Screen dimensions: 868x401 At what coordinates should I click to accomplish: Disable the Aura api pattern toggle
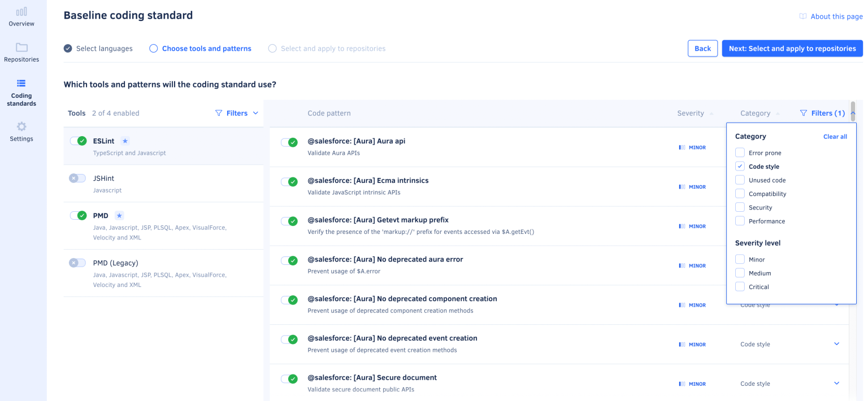[x=289, y=142]
